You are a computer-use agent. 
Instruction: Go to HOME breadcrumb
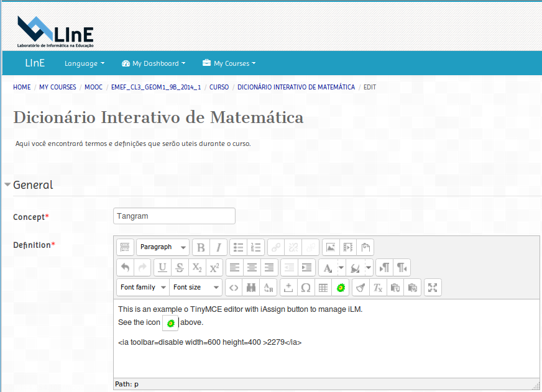(22, 87)
